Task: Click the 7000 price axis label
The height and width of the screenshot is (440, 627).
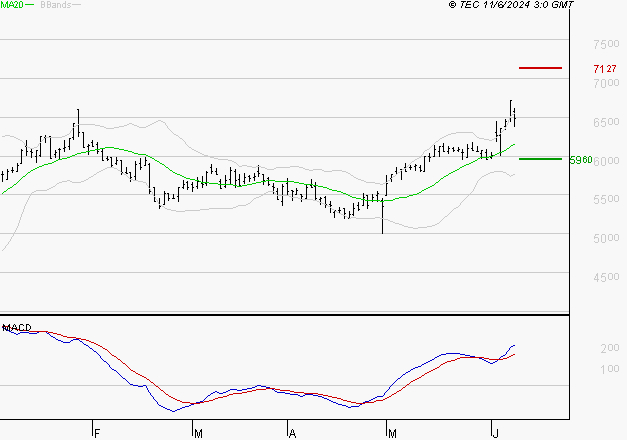Action: (606, 83)
